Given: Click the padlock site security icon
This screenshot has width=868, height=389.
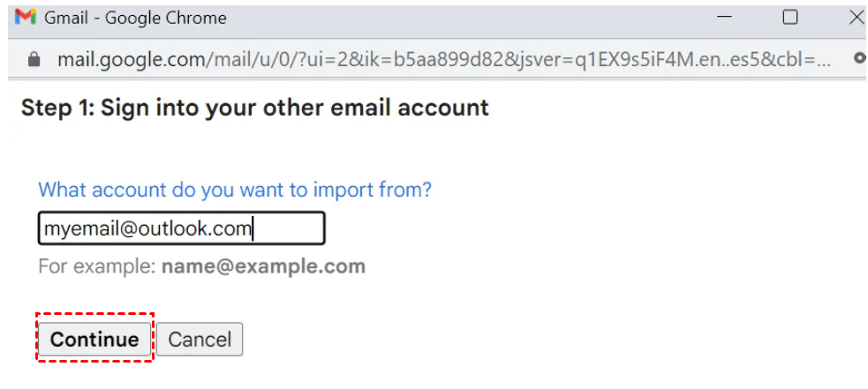Looking at the screenshot, I should 34,60.
